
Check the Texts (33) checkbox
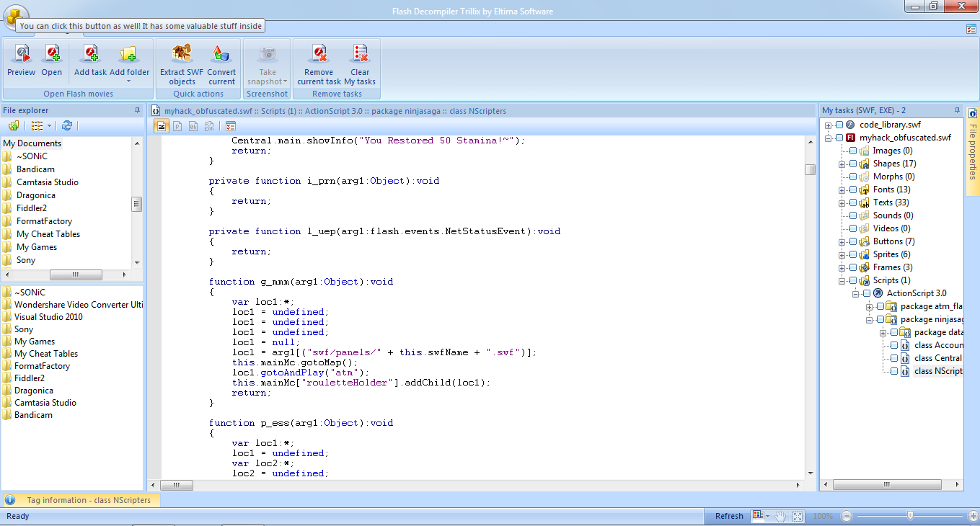[x=853, y=202]
